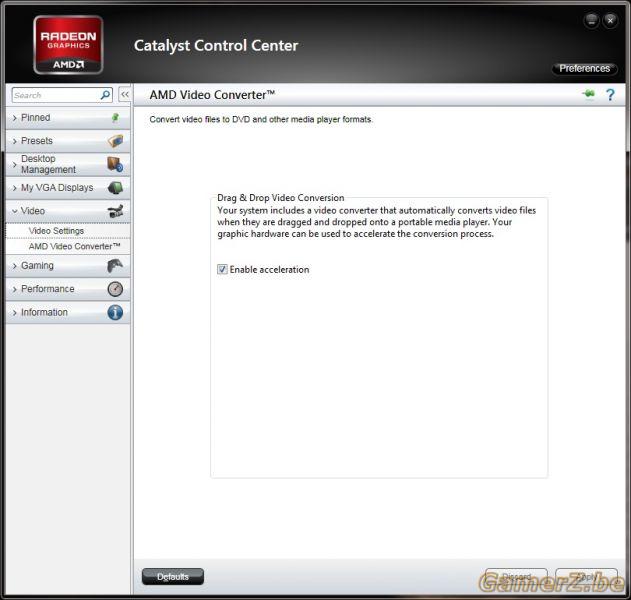Expand the My VGA Displays arrow
The image size is (631, 600).
coord(14,188)
